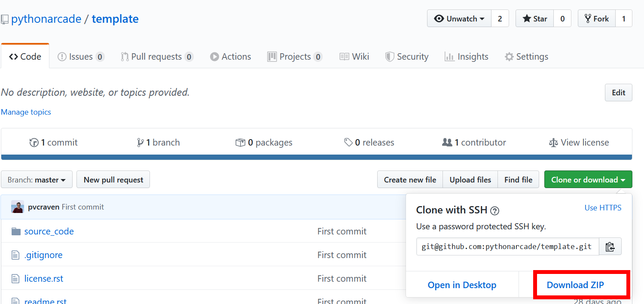Open the pythonarcade owner link

point(46,19)
